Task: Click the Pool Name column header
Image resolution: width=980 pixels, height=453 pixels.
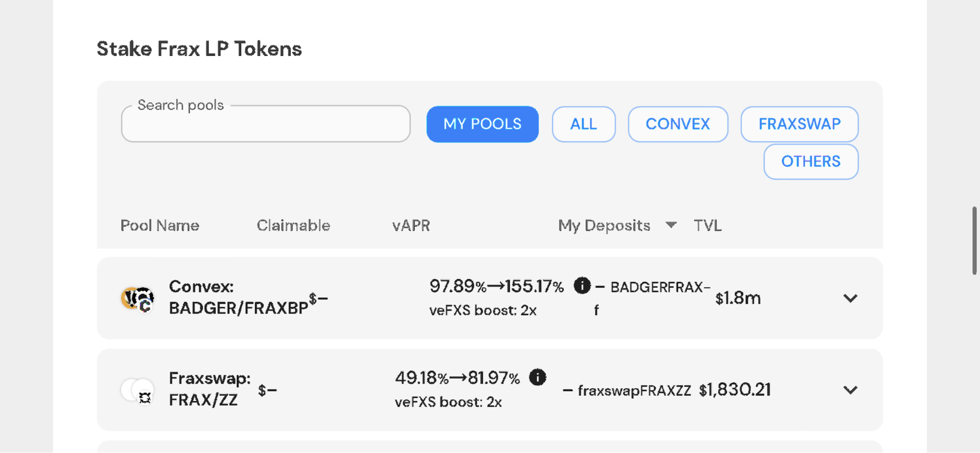Action: [160, 225]
